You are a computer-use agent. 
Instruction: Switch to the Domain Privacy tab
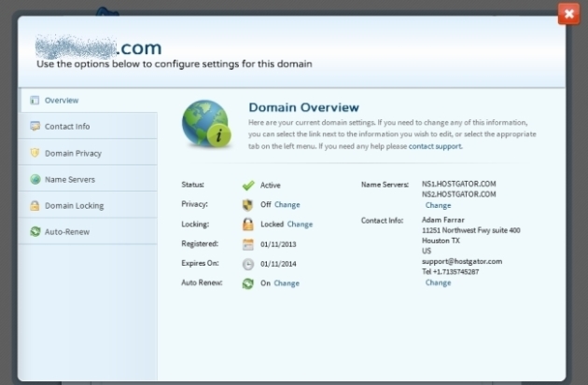click(x=73, y=153)
